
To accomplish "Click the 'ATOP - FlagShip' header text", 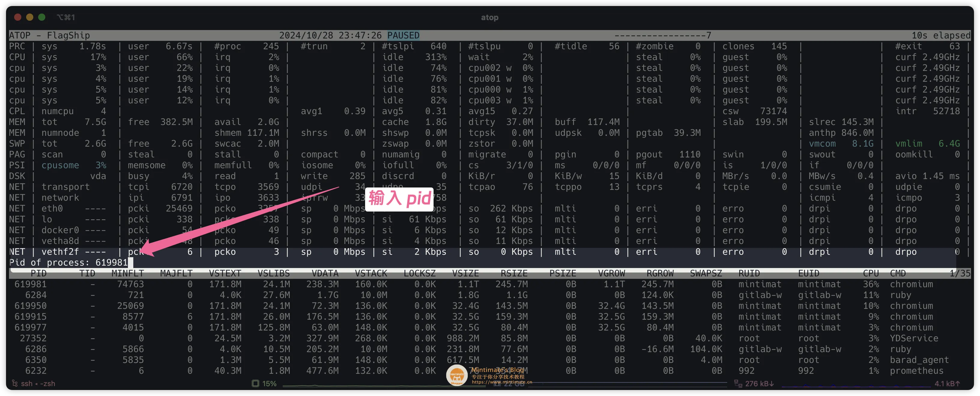I will click(x=50, y=35).
